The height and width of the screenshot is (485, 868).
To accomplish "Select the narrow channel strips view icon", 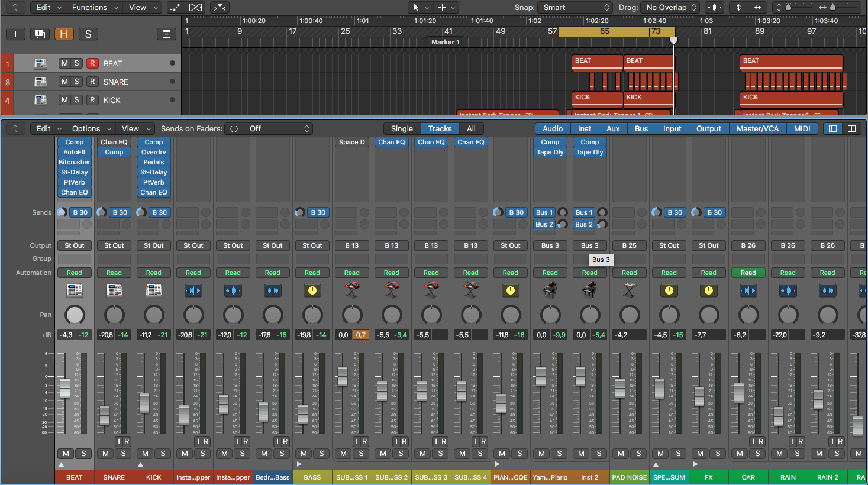I will [832, 129].
